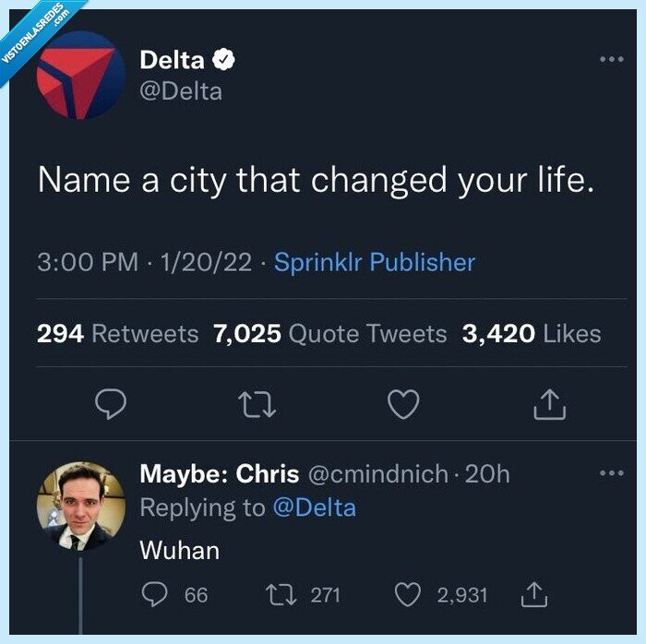Open the @cmindnich handle
Screen dimensions: 646x644
(x=376, y=474)
